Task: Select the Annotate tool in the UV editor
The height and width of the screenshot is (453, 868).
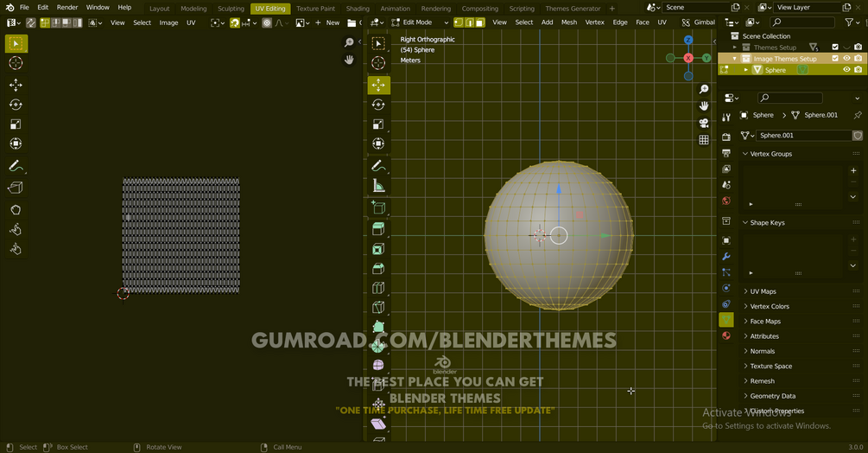Action: pos(16,166)
